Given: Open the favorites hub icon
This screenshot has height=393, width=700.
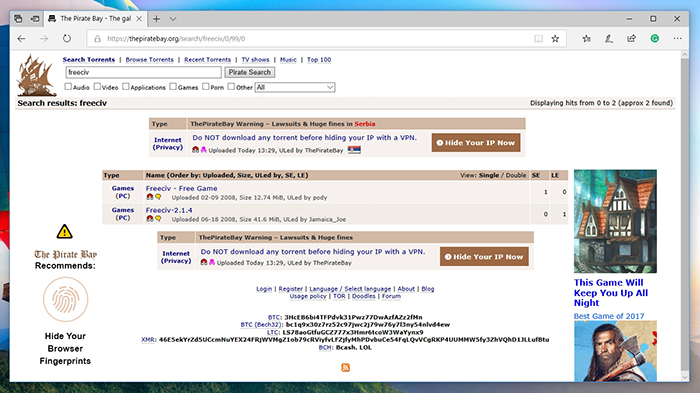Looking at the screenshot, I should (x=587, y=39).
